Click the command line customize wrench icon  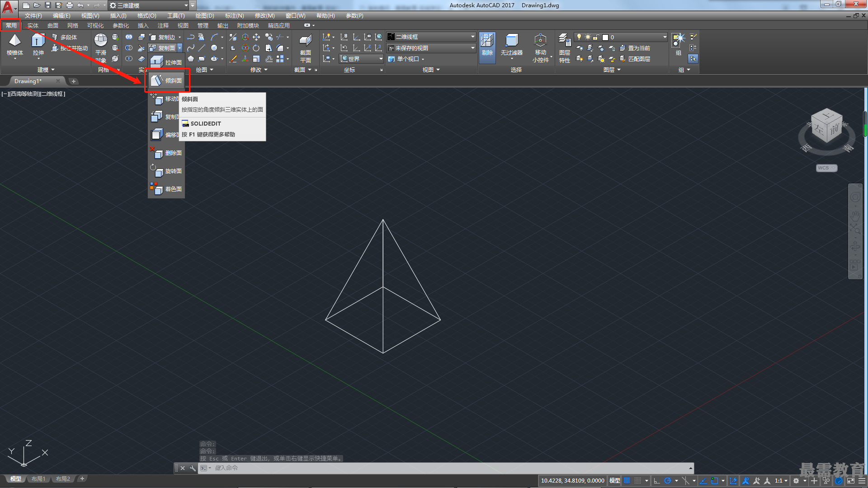pos(192,468)
